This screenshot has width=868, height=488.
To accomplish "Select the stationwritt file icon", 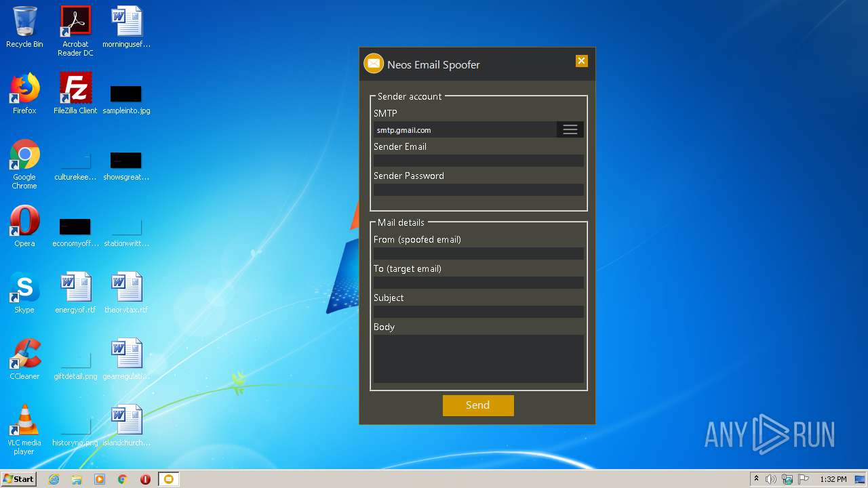I will 126,231.
